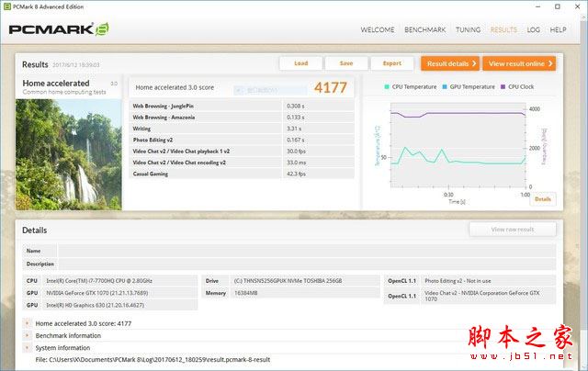Click the results timestamp next to Results
The width and height of the screenshot is (588, 371).
coord(75,65)
